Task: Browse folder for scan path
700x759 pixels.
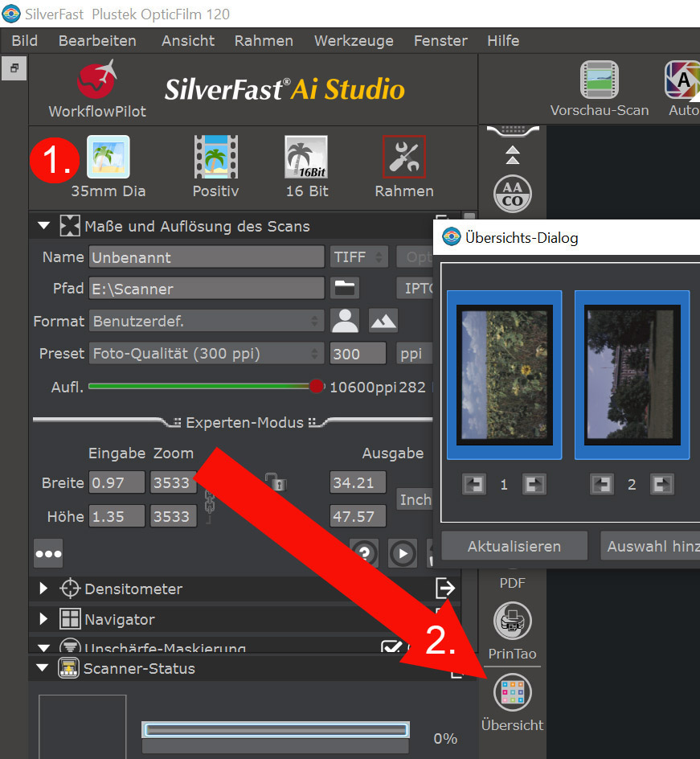Action: 345,288
